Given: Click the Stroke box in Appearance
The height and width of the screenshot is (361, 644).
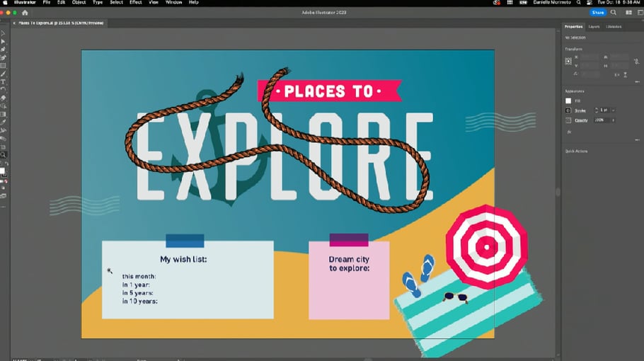Looking at the screenshot, I should pos(568,110).
